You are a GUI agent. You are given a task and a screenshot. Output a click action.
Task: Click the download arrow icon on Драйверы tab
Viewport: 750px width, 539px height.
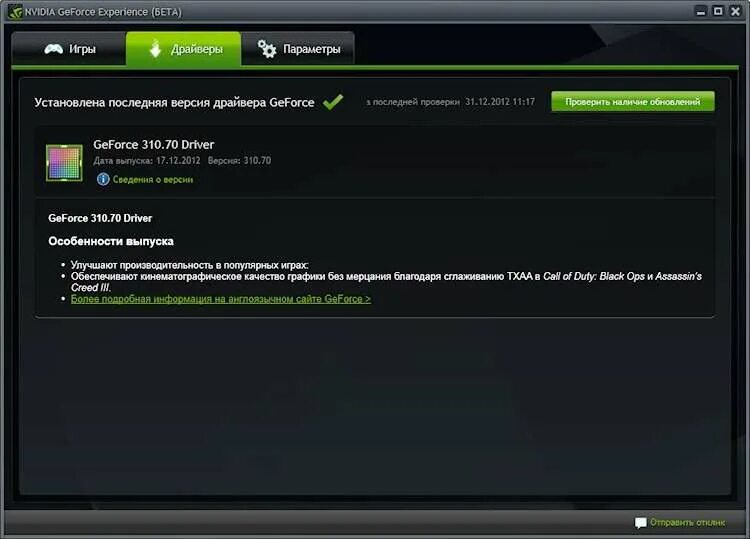tap(155, 49)
